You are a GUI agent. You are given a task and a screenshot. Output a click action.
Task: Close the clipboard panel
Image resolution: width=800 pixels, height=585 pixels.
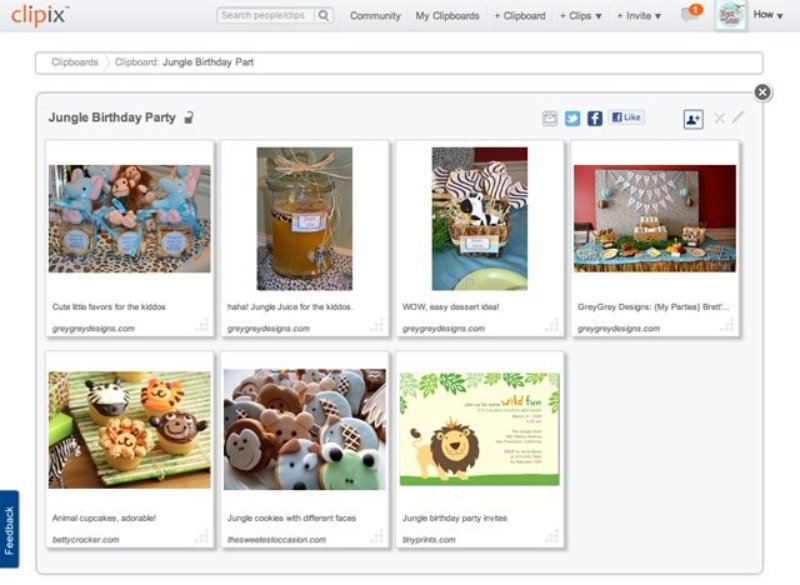click(x=763, y=92)
